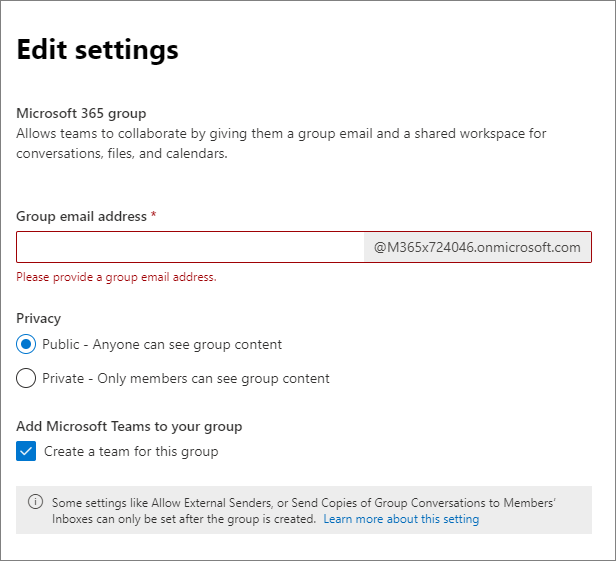616x561 pixels.
Task: Select the Private privacy radio button
Action: click(x=26, y=378)
